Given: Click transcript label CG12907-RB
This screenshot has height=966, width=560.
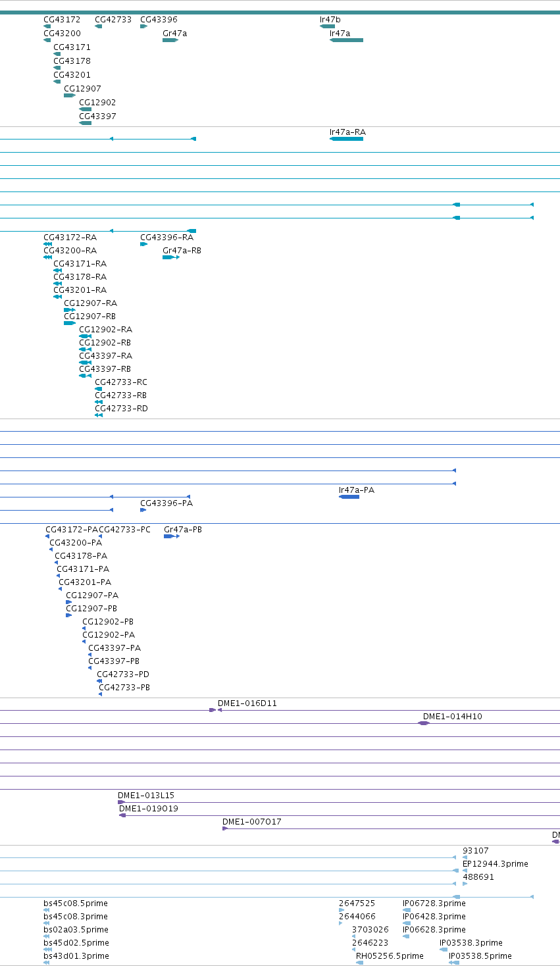Looking at the screenshot, I should click(x=90, y=317).
